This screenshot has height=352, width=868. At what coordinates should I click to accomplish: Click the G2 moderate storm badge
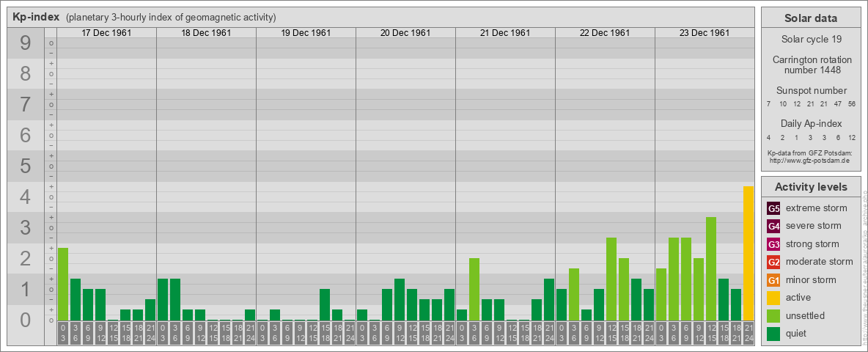[773, 263]
